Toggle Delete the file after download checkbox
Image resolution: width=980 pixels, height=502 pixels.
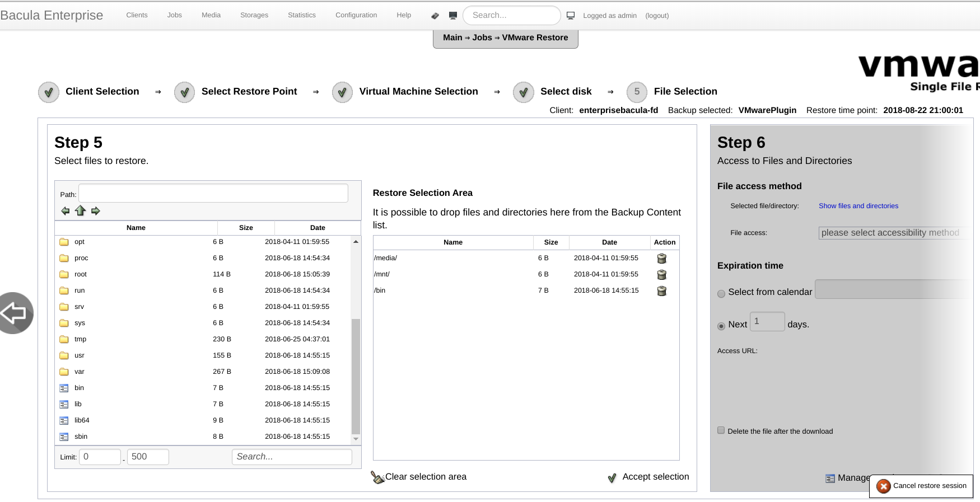[x=721, y=430]
